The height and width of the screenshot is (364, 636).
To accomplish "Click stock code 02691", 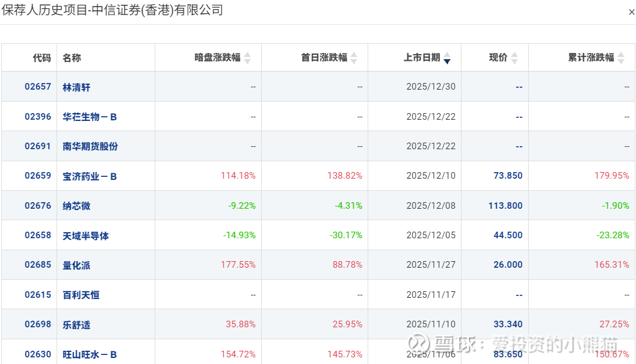I will [38, 146].
